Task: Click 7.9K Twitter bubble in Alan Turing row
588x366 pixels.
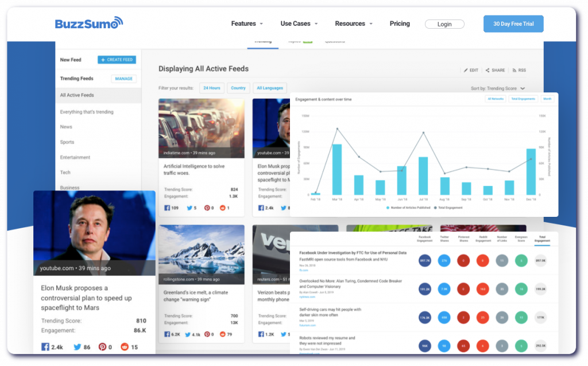Action: coord(444,289)
